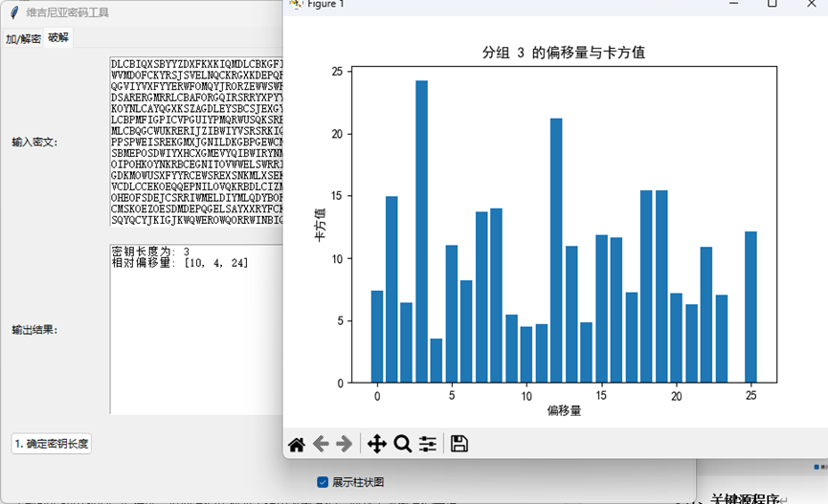828x504 pixels.
Task: Click the 相对偏移量: [10, 4, 24] line
Action: click(x=180, y=263)
